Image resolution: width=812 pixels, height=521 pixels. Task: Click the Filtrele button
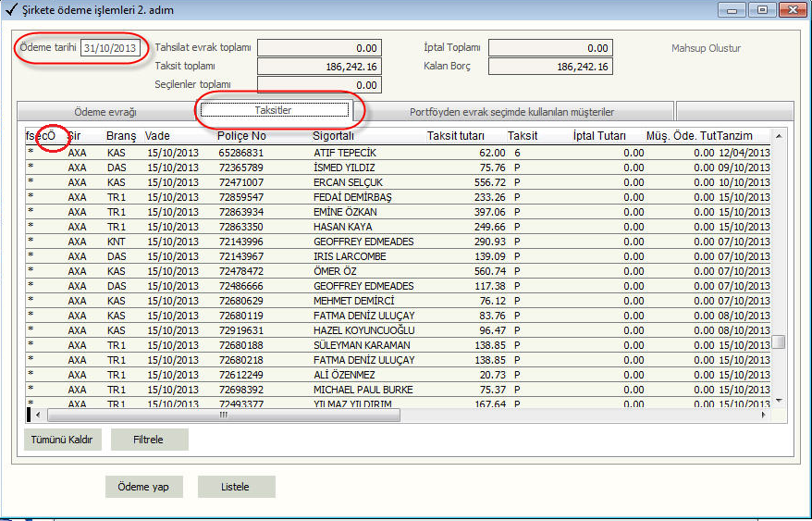tap(149, 440)
